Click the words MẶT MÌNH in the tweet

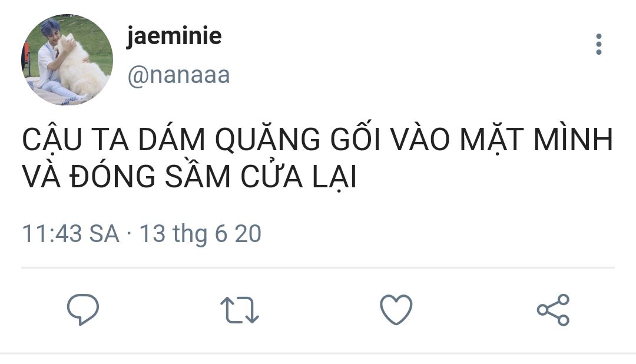[536, 139]
